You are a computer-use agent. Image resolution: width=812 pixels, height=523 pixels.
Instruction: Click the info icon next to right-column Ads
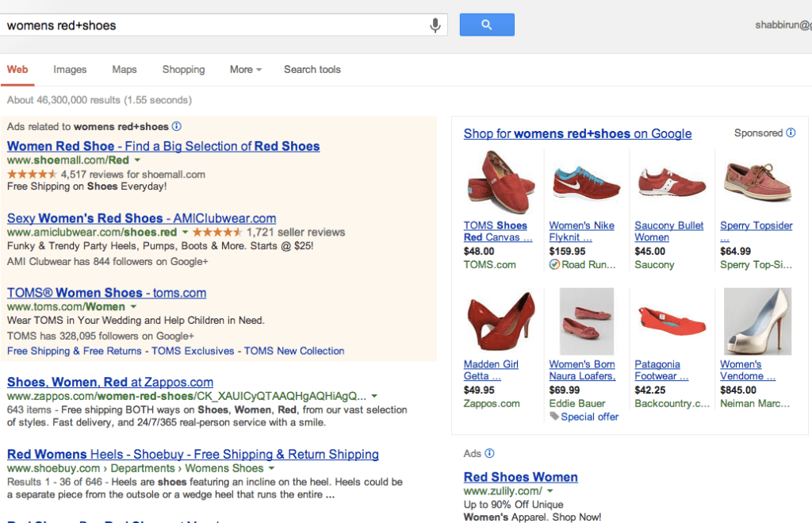(x=489, y=453)
